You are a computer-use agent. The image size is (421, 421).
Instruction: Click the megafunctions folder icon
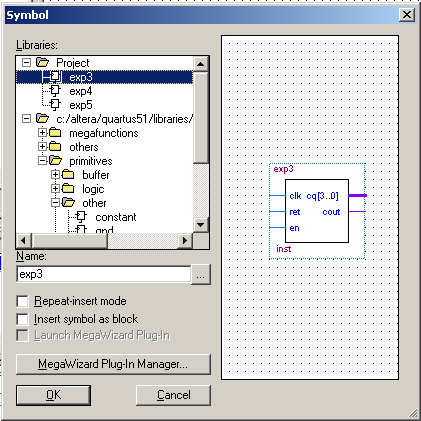(55, 133)
